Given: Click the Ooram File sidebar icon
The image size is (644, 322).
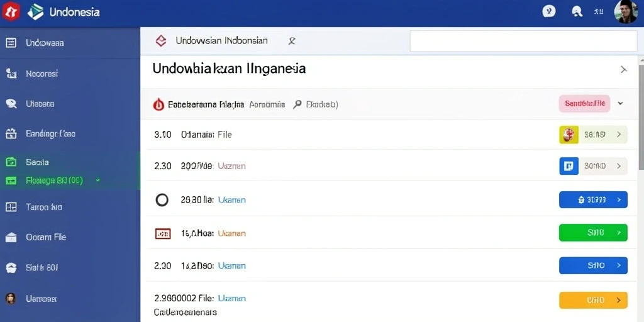Looking at the screenshot, I should 11,237.
